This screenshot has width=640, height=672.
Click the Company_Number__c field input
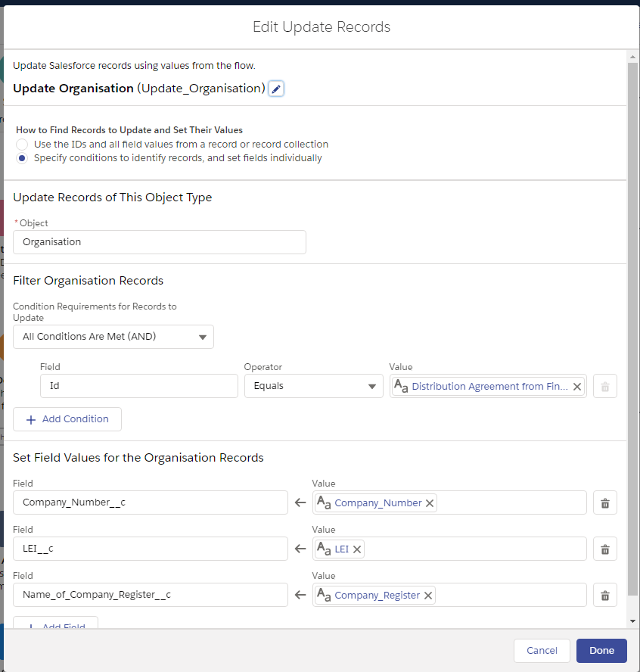(x=151, y=503)
